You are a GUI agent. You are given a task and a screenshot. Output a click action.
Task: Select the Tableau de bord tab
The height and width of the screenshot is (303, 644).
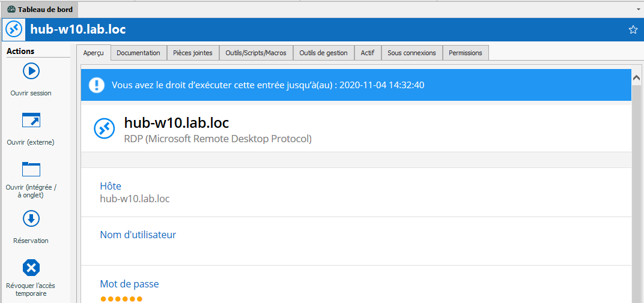(40, 10)
